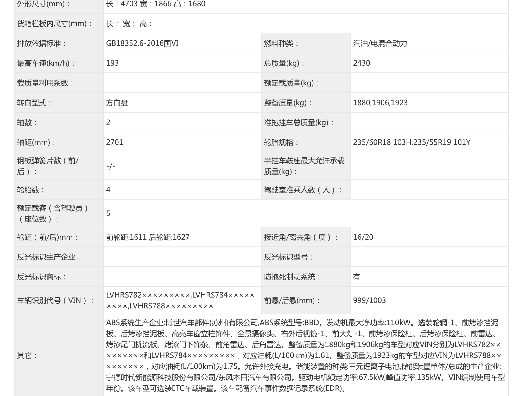This screenshot has height=396, width=532.
Task: Click the 反光标识商标 label
Action: pos(41,277)
